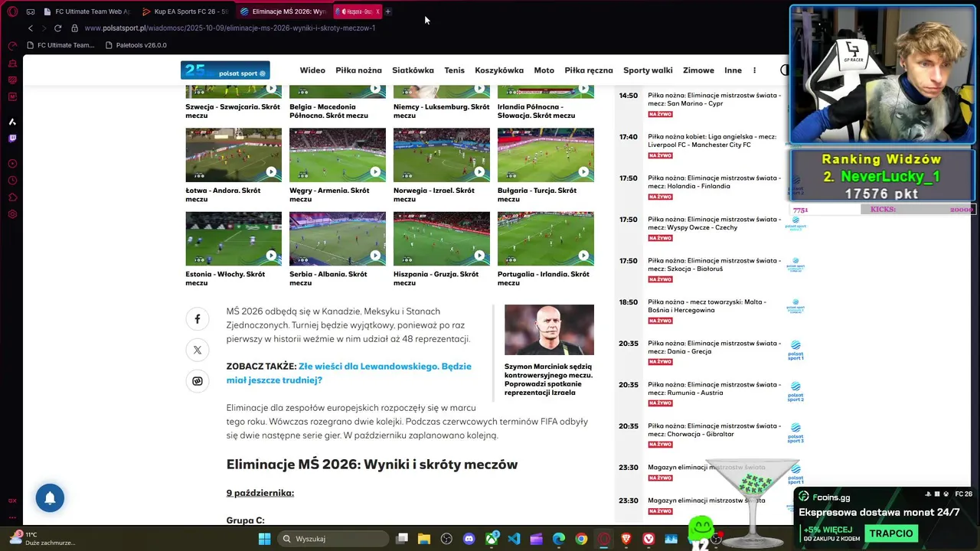The image size is (980, 551).
Task: Play Hiszpania - Gruzja highlight video
Action: [x=442, y=239]
